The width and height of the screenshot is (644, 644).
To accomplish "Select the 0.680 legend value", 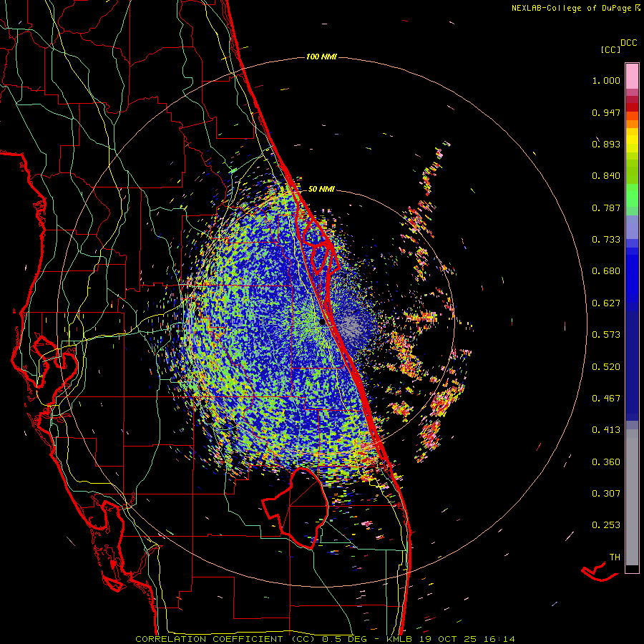I will pyautogui.click(x=606, y=271).
